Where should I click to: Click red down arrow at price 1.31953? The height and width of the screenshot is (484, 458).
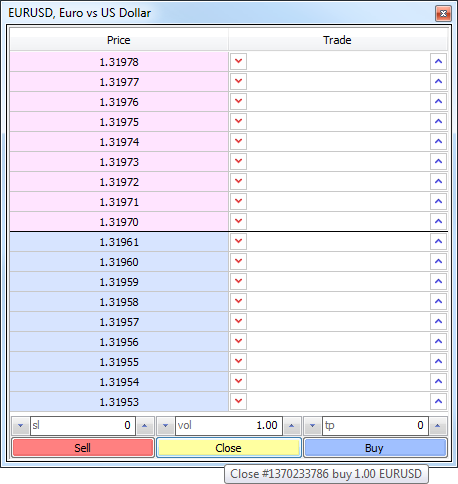(x=238, y=401)
